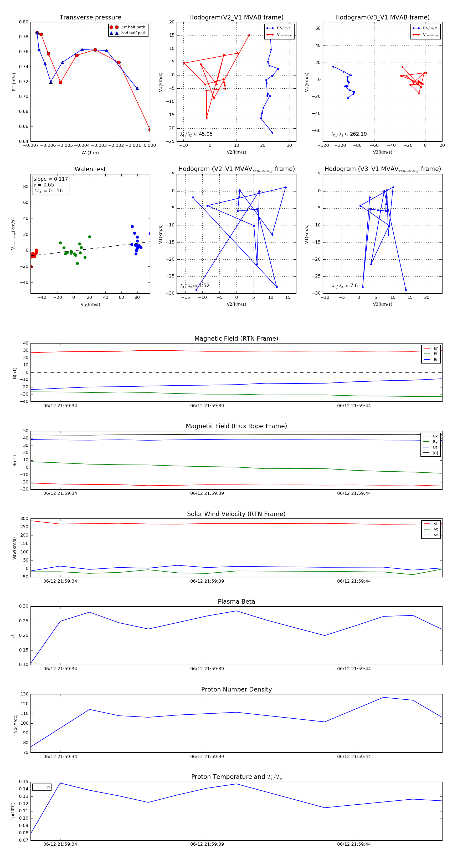Click the '|B|' legend entry

[x=431, y=453]
